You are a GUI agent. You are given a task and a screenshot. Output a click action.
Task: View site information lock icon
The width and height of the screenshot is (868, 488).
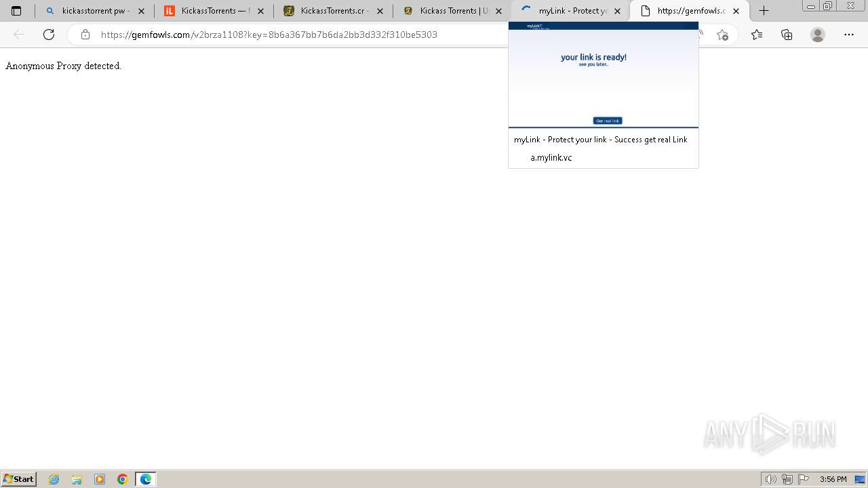click(x=85, y=35)
